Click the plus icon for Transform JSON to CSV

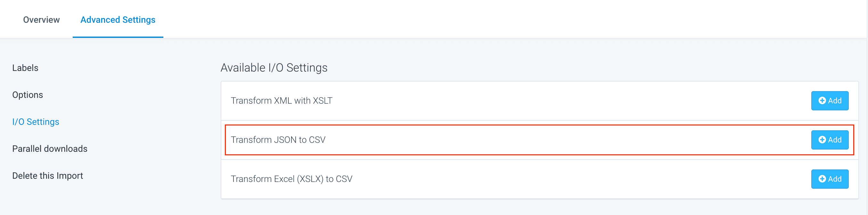tap(822, 140)
